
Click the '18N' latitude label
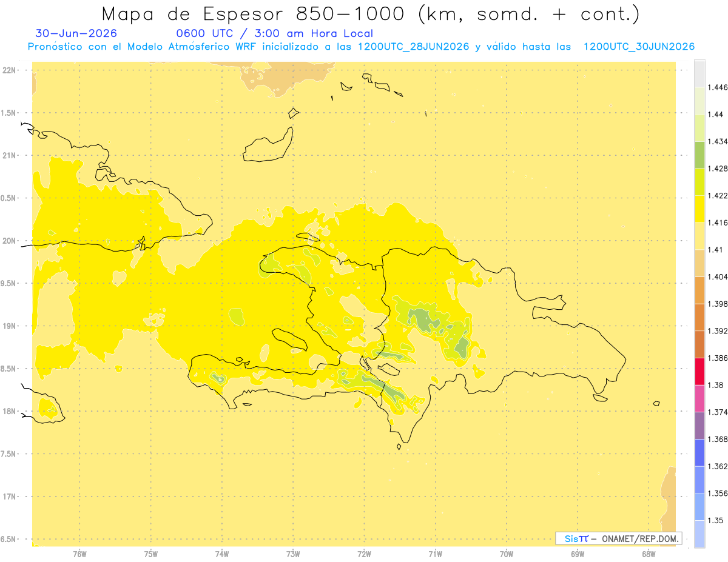(9, 411)
